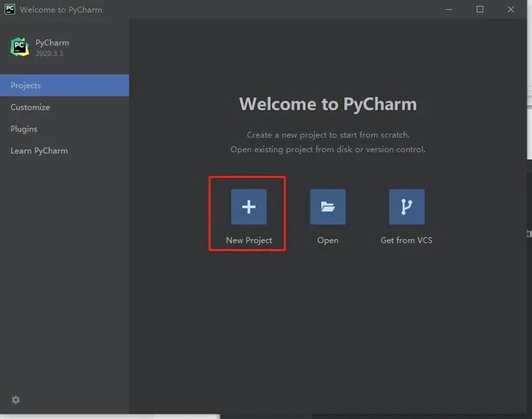The height and width of the screenshot is (419, 532).
Task: Click the PyCharm icon in title bar
Action: (10, 9)
